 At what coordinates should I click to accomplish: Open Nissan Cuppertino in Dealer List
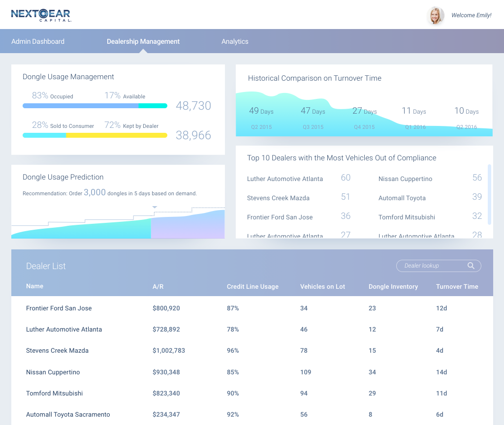(252, 372)
